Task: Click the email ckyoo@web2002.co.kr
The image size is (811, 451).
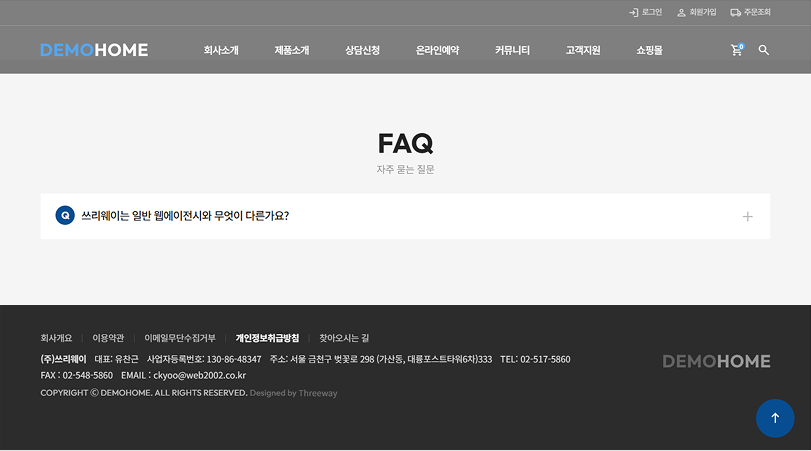Action: (x=200, y=375)
